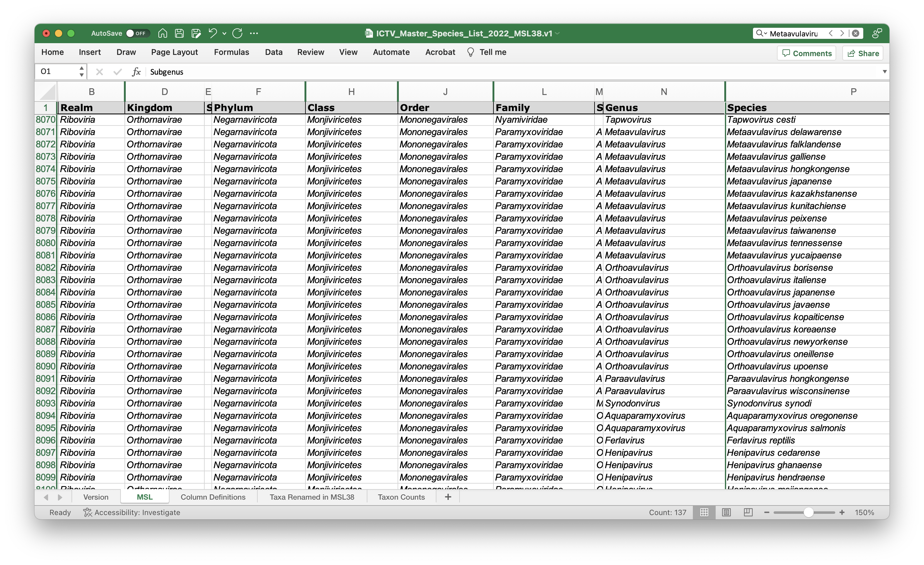Click the Share button
The height and width of the screenshot is (565, 924).
862,53
